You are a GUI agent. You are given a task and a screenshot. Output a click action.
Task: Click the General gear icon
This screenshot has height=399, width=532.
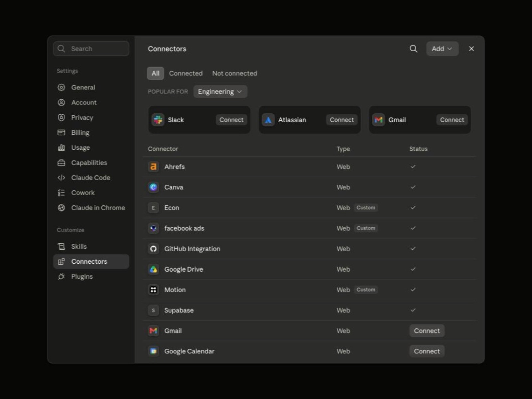(61, 87)
